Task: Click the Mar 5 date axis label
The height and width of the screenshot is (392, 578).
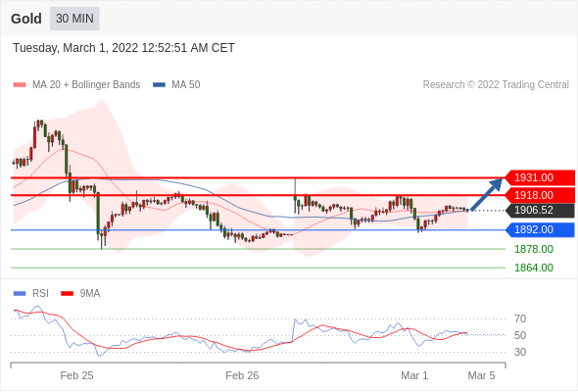Action: (481, 375)
